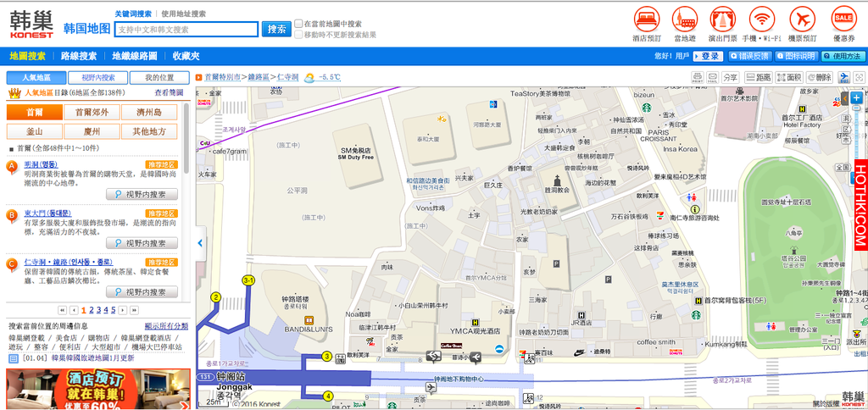The image size is (868, 410).
Task: Select the 路線搜索 menu tab
Action: [x=79, y=56]
